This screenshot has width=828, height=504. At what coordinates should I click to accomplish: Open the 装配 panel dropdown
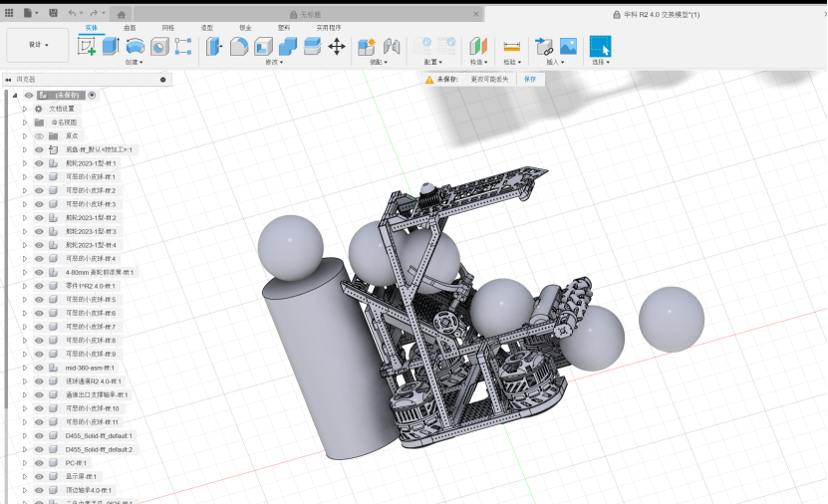click(379, 63)
